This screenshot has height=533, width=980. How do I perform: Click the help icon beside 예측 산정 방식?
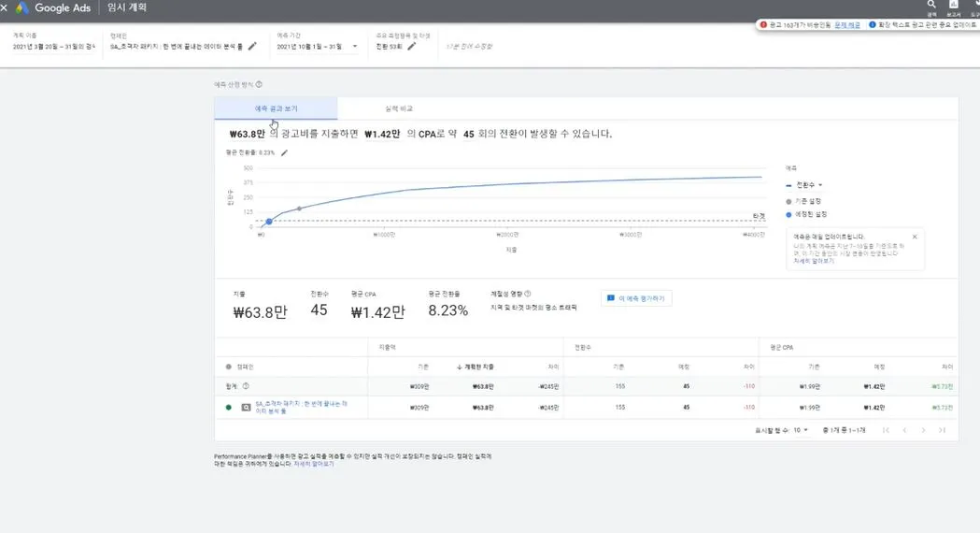pyautogui.click(x=259, y=84)
